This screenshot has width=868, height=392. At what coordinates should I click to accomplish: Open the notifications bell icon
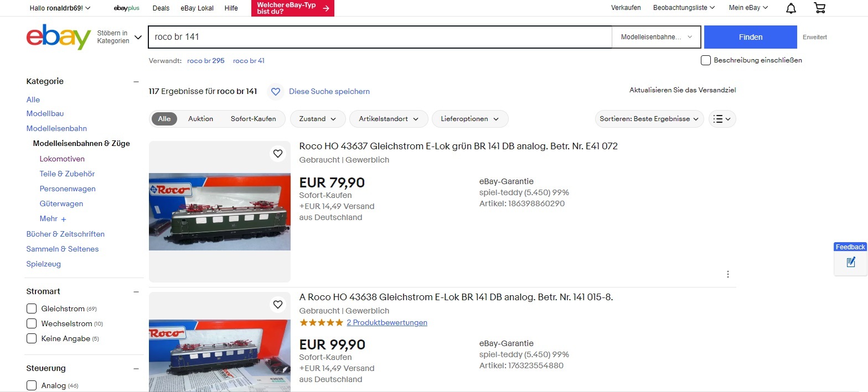pos(792,8)
